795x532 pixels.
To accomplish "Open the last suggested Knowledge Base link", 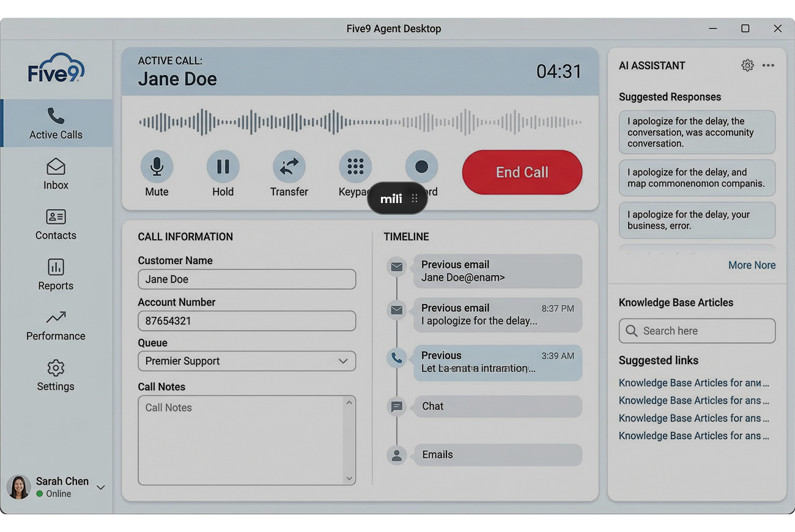I will 694,436.
